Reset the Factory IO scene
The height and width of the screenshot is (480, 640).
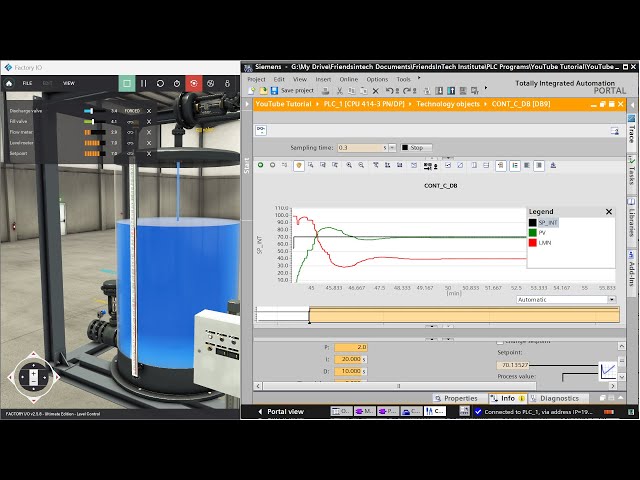click(160, 83)
